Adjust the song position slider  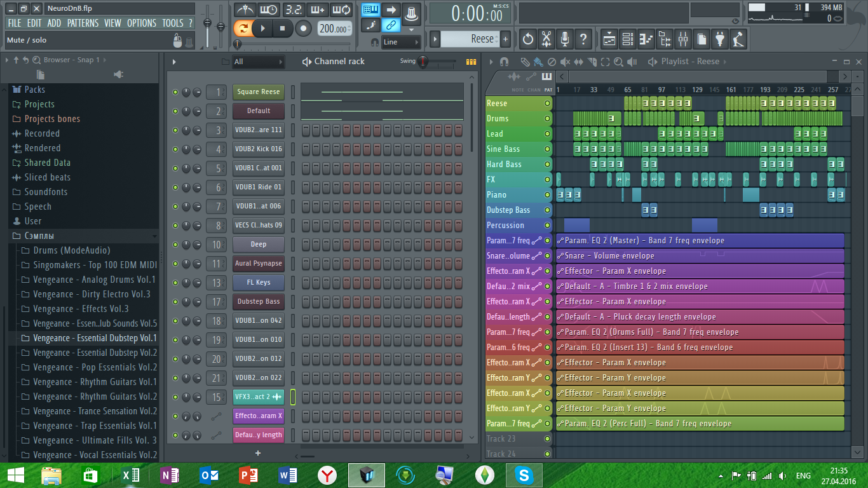[x=292, y=44]
